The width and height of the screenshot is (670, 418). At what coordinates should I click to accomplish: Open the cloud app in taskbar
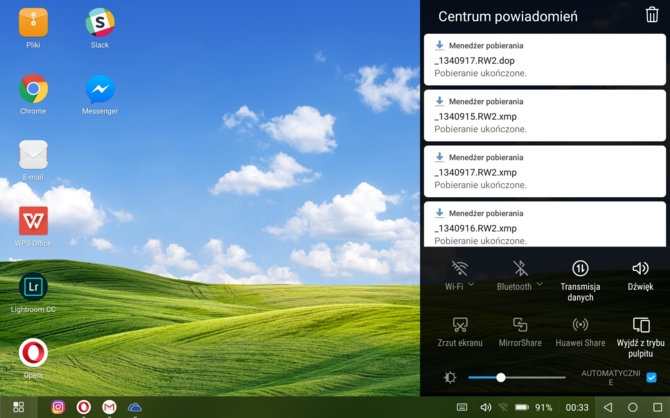135,407
